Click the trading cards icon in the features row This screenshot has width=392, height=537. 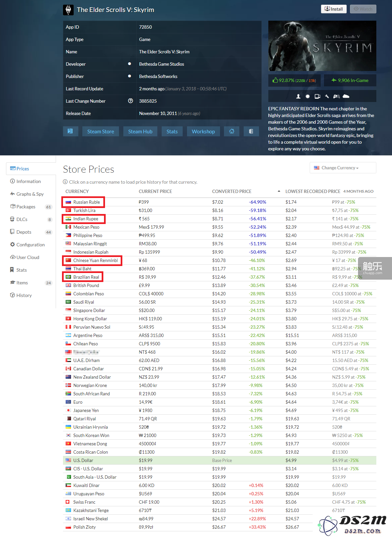point(317,96)
